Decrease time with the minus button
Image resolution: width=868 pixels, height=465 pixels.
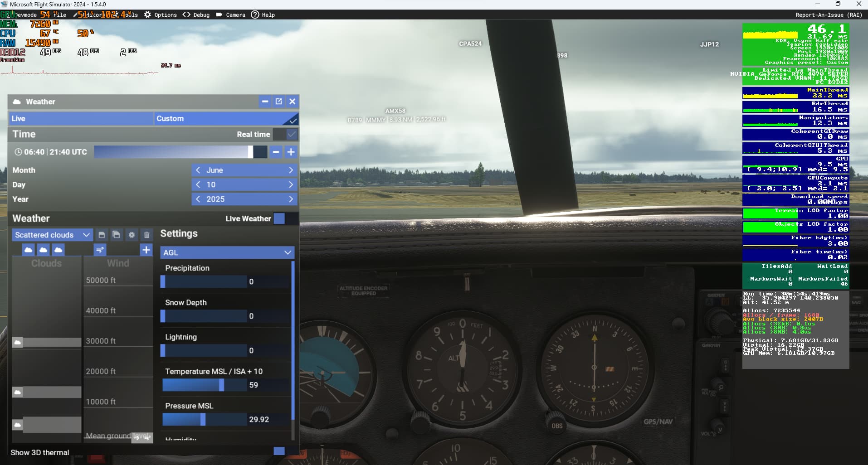276,152
